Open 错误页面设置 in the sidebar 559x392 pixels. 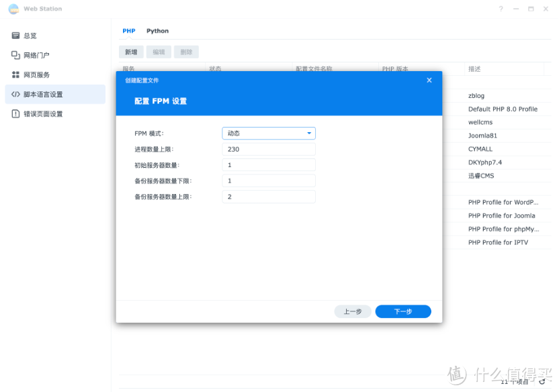point(55,114)
